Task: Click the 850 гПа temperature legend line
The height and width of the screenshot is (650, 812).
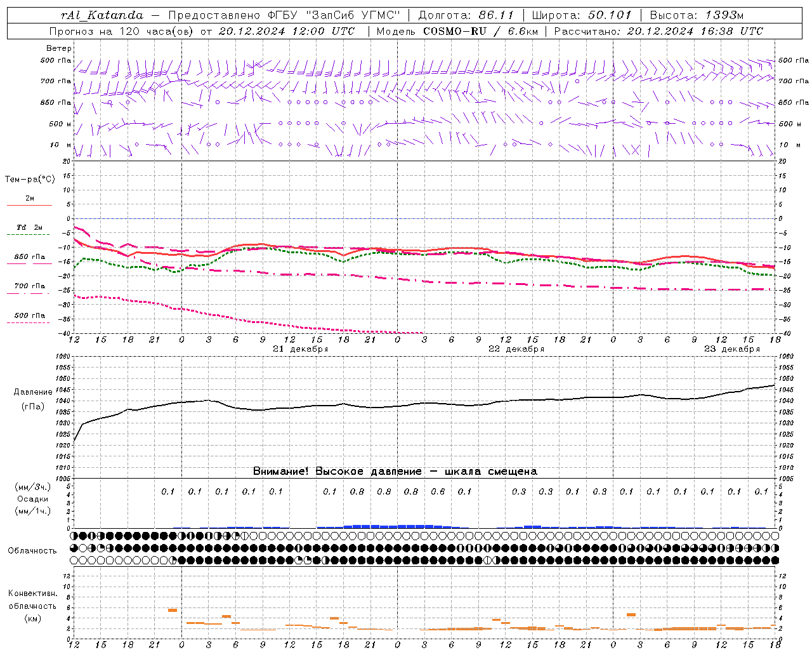Action: [x=29, y=264]
